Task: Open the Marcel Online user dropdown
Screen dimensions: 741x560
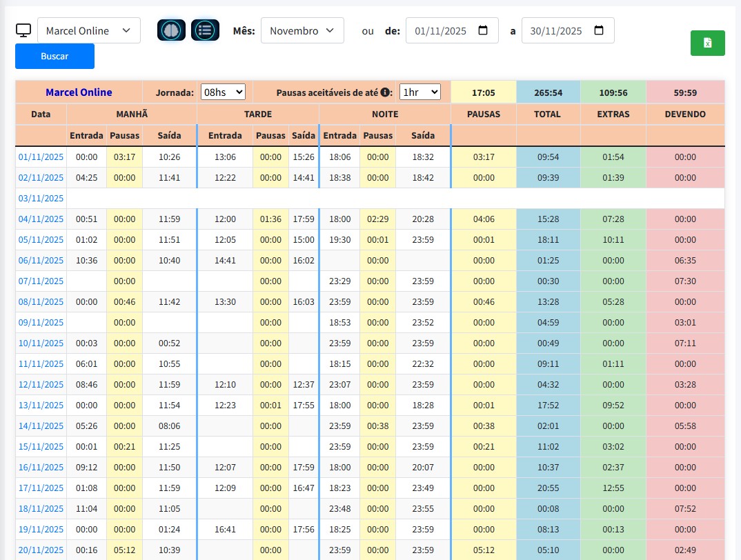Action: click(x=88, y=31)
